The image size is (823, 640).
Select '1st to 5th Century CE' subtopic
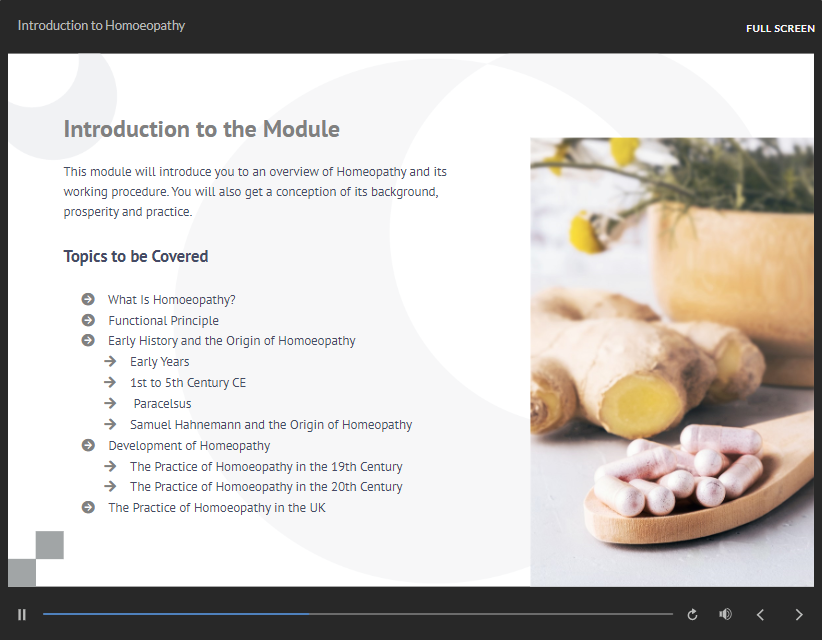[x=187, y=383]
